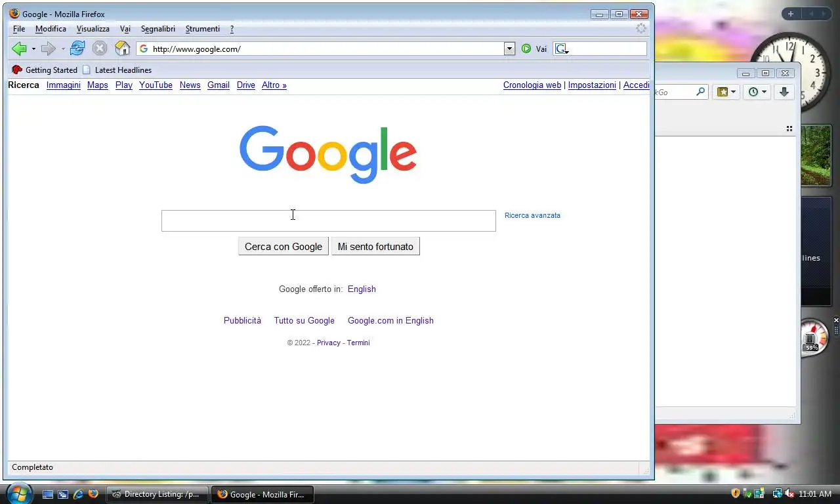Click the grey Forward arrow button

point(48,49)
